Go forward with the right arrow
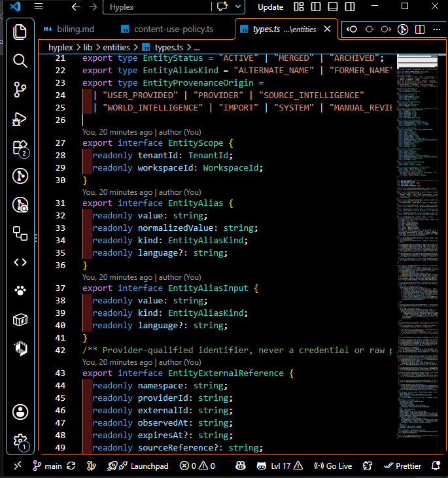Viewport: 448px width, 478px height. (93, 7)
